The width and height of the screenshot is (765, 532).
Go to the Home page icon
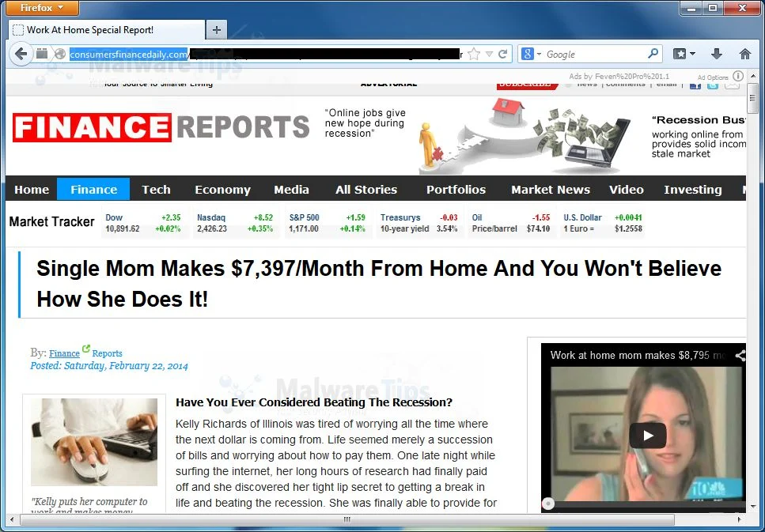point(744,54)
